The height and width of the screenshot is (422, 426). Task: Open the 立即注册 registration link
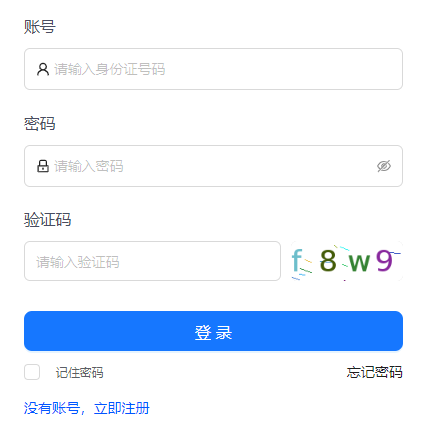point(122,408)
